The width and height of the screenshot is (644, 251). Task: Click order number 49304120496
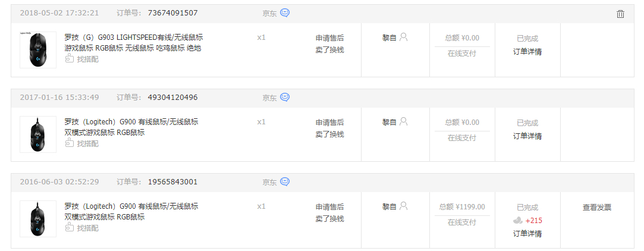pos(172,98)
